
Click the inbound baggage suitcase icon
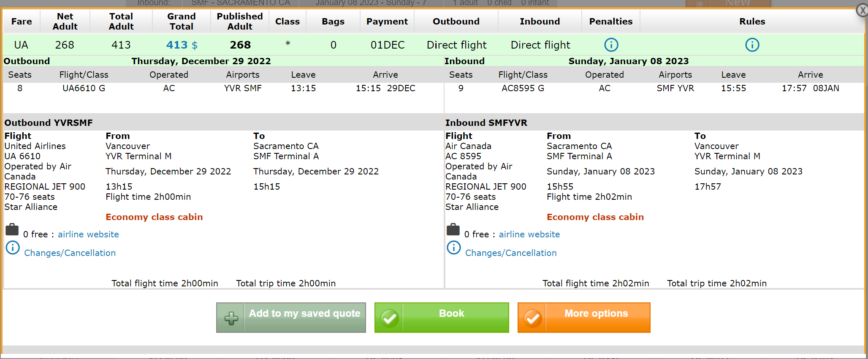tap(453, 230)
